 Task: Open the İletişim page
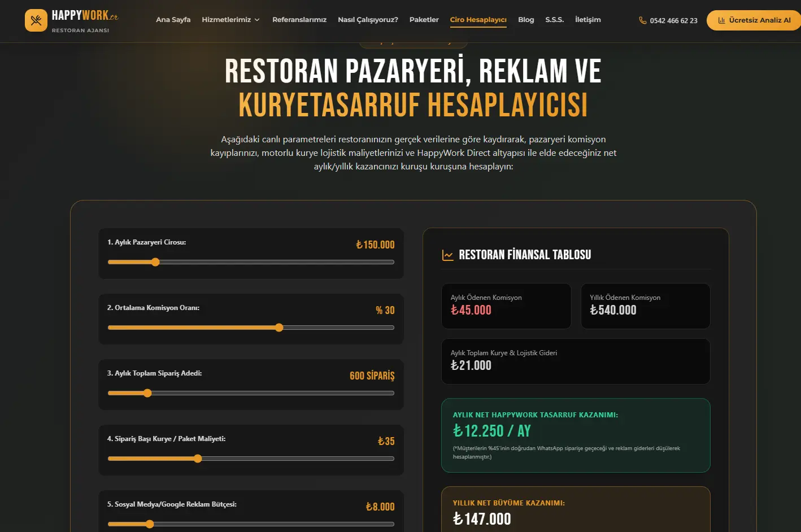(x=587, y=20)
